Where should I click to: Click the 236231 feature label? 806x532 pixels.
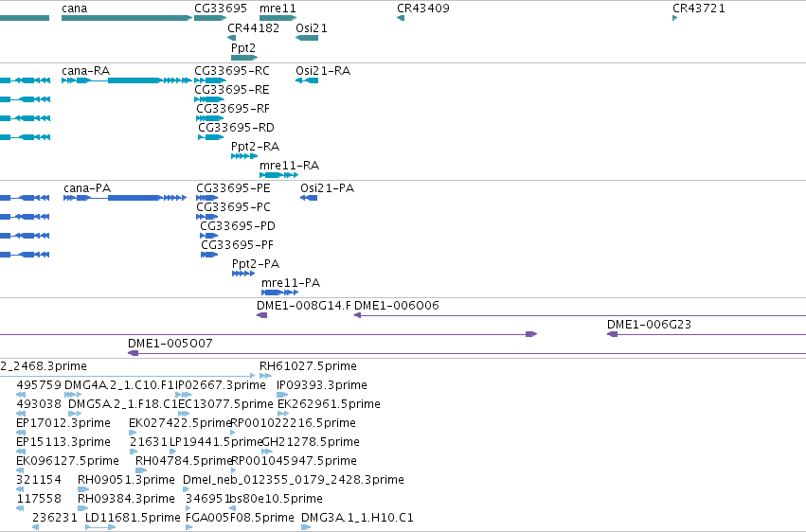tap(55, 518)
